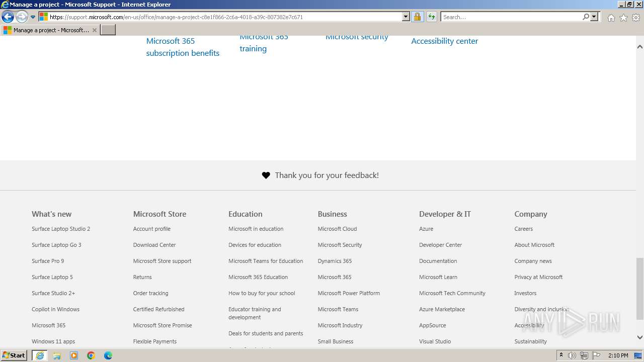The image size is (644, 362).
Task: Open the search provider dropdown arrow
Action: coord(594,17)
